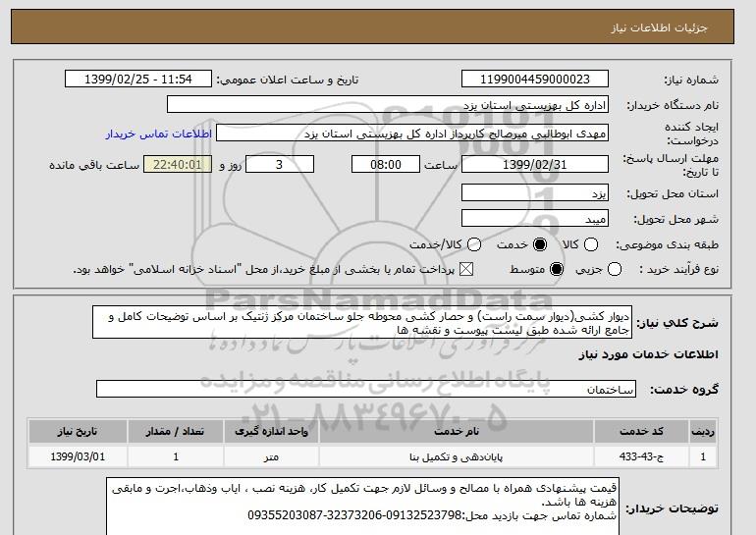Click the واحد اندازه گیری column header
The image size is (756, 535).
[x=271, y=431]
